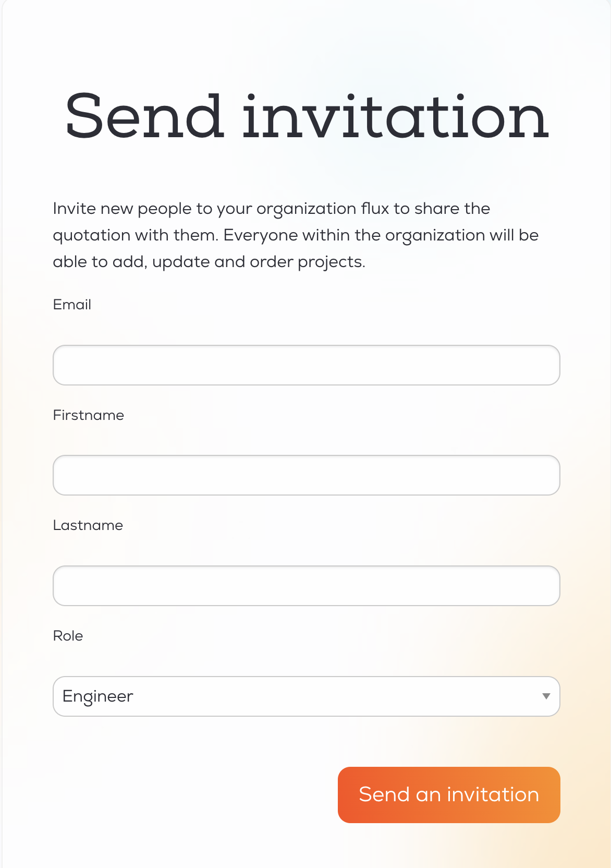Click the Lastname label text
The height and width of the screenshot is (868, 611).
(88, 525)
